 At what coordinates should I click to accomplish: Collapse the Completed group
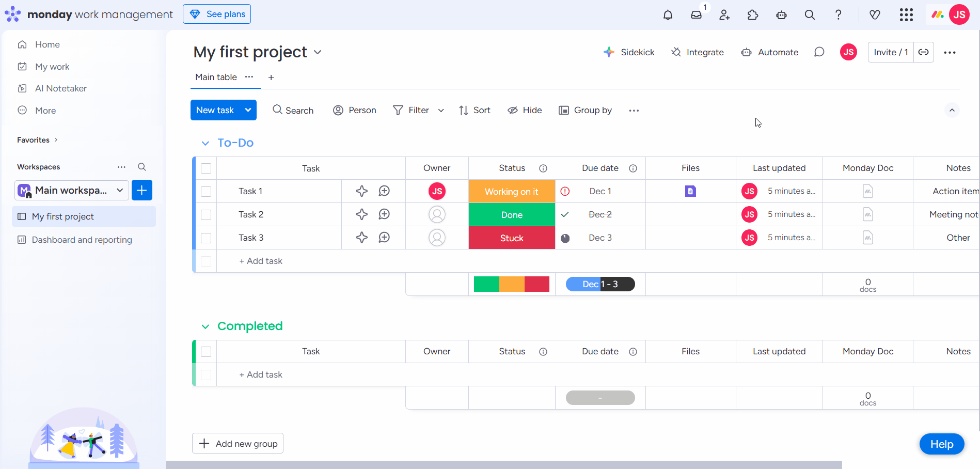pos(205,326)
